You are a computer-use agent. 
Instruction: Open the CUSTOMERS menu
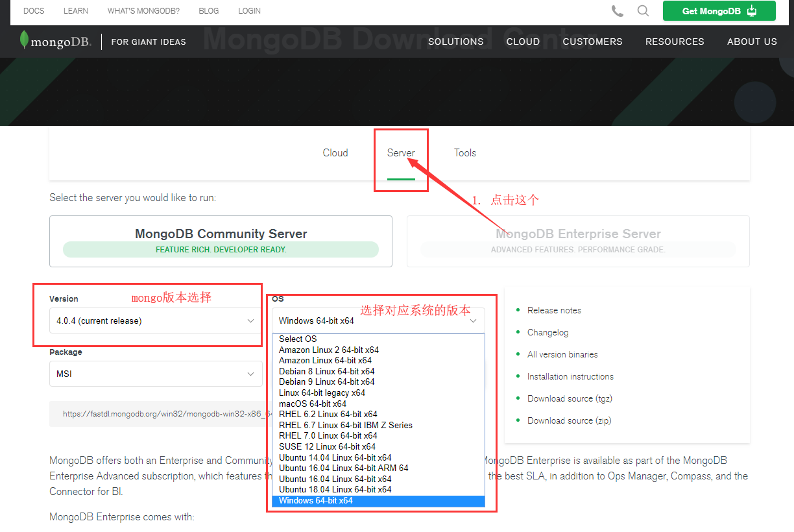click(x=592, y=42)
